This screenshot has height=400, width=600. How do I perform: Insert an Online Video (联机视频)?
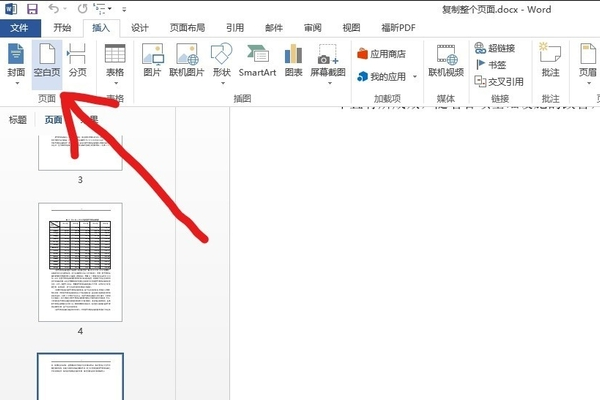(446, 62)
